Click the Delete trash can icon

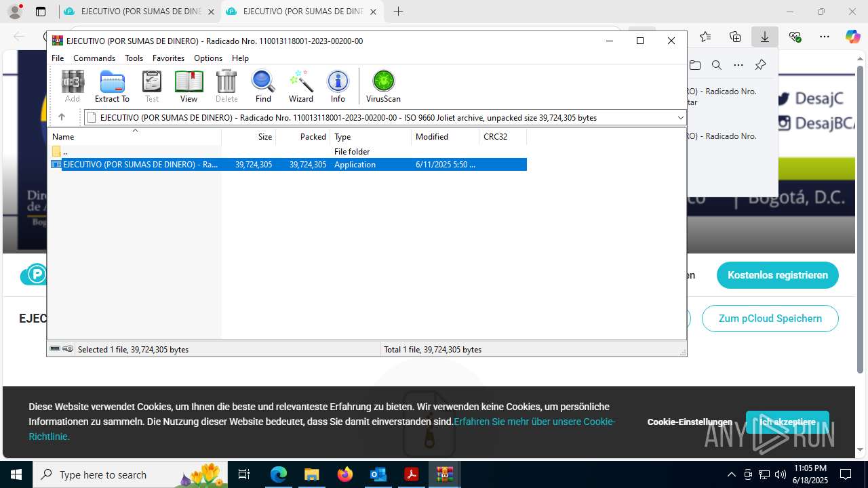click(x=226, y=86)
